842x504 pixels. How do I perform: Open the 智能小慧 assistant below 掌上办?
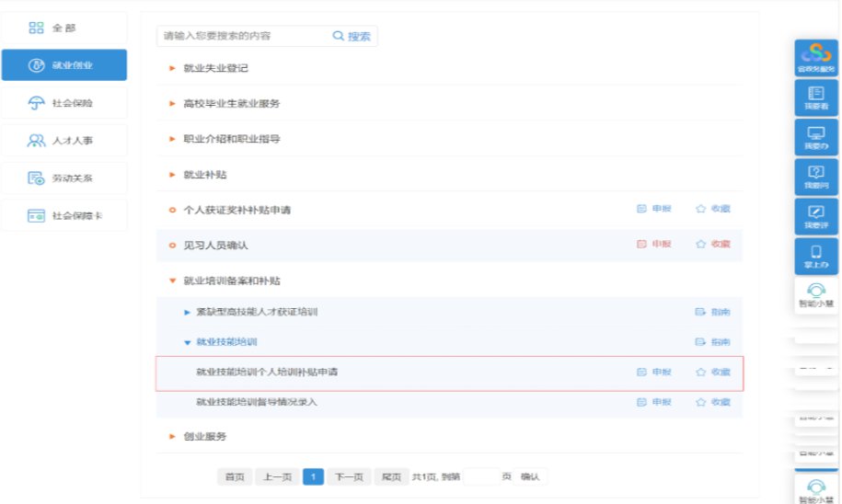(x=815, y=294)
